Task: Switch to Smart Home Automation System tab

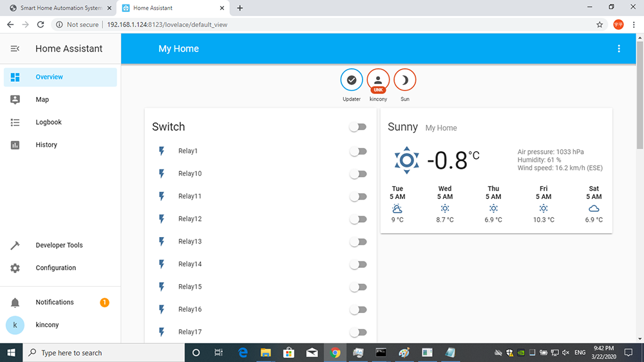Action: [55, 8]
